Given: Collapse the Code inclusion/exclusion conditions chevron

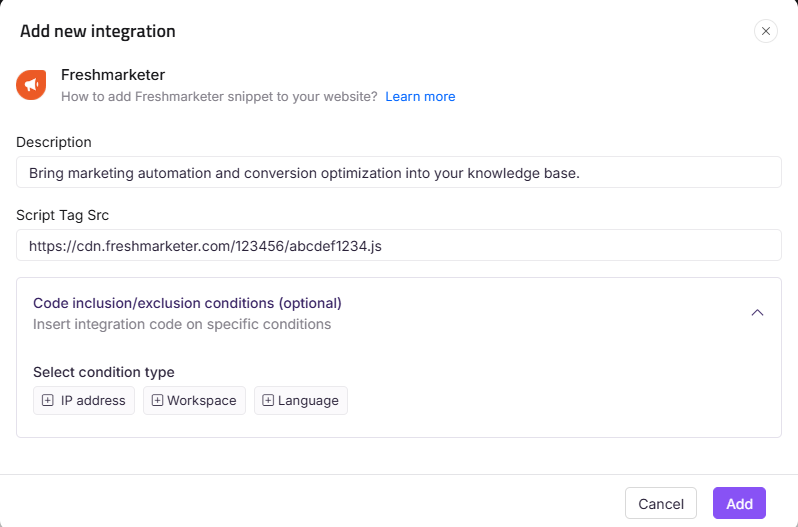Looking at the screenshot, I should pyautogui.click(x=757, y=312).
